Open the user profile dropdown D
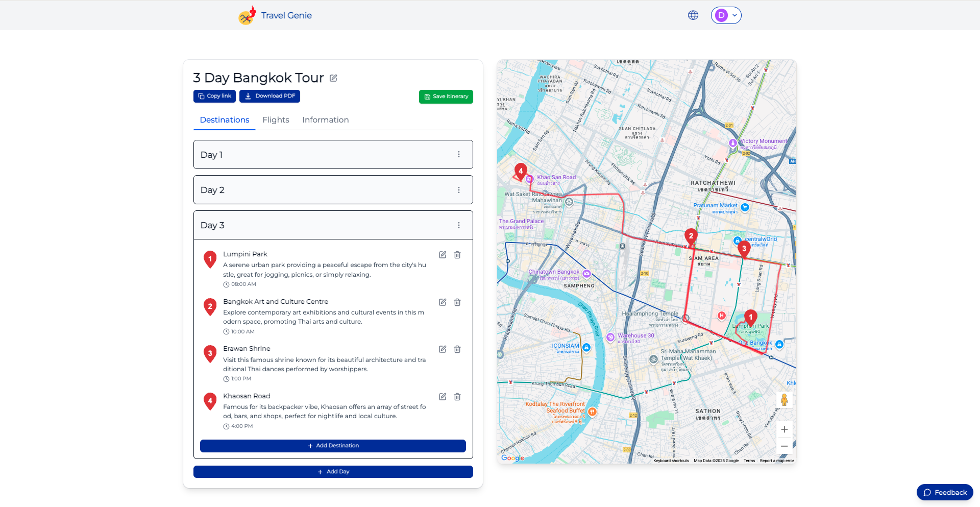980x507 pixels. (x=726, y=15)
